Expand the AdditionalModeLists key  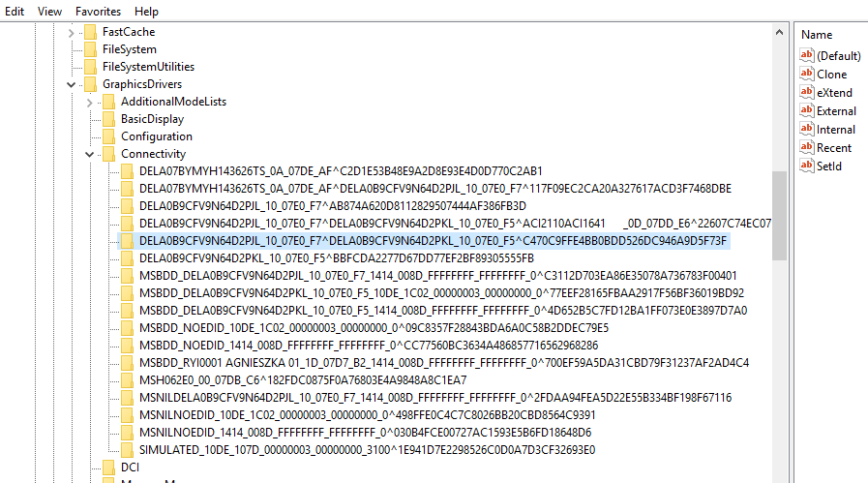point(90,102)
